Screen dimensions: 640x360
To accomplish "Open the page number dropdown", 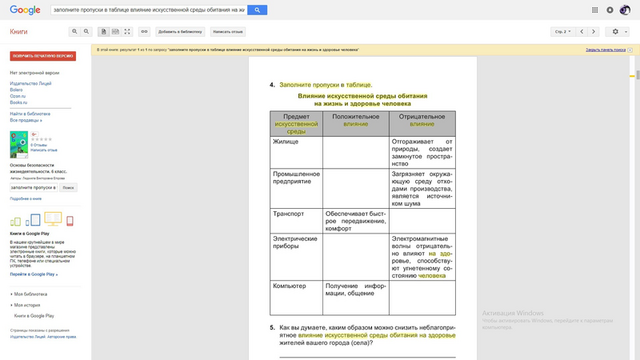I will click(563, 31).
